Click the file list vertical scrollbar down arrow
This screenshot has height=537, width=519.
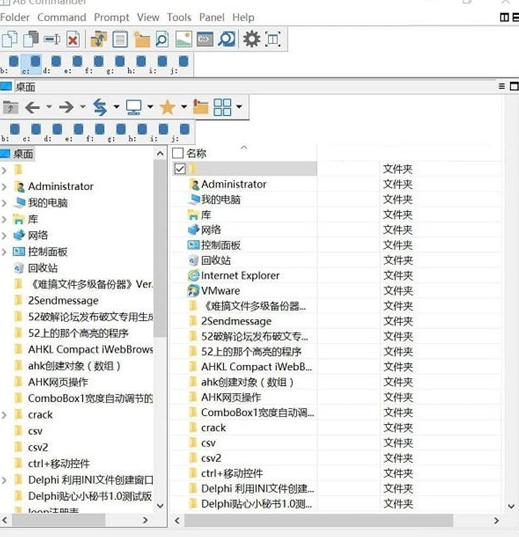511,506
